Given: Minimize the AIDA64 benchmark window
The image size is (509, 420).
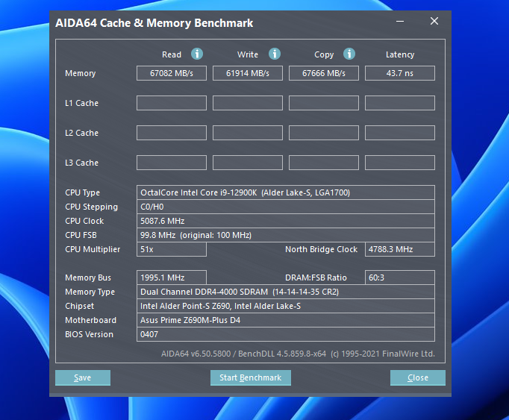Looking at the screenshot, I should 400,22.
